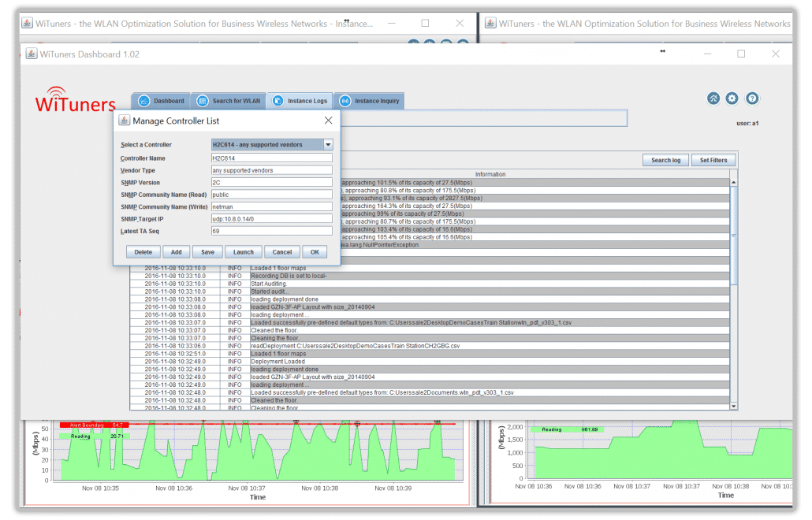
Task: Click the log scrollbar down arrow
Action: (x=734, y=407)
